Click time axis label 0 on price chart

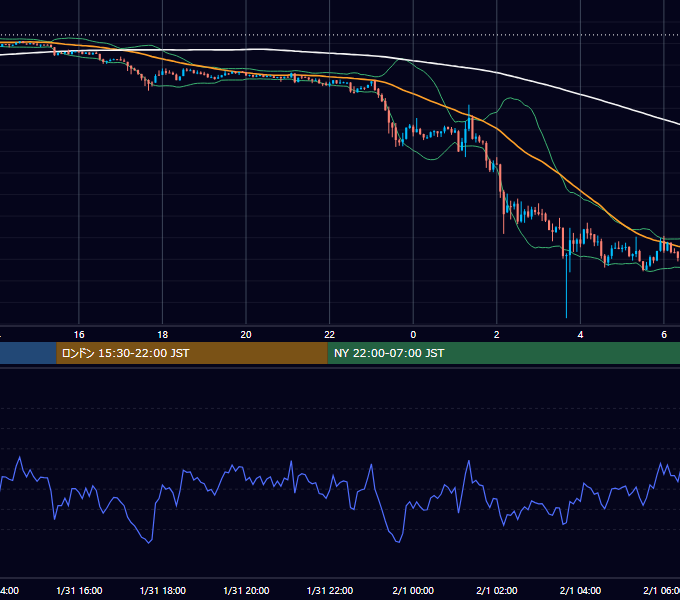[x=413, y=335]
